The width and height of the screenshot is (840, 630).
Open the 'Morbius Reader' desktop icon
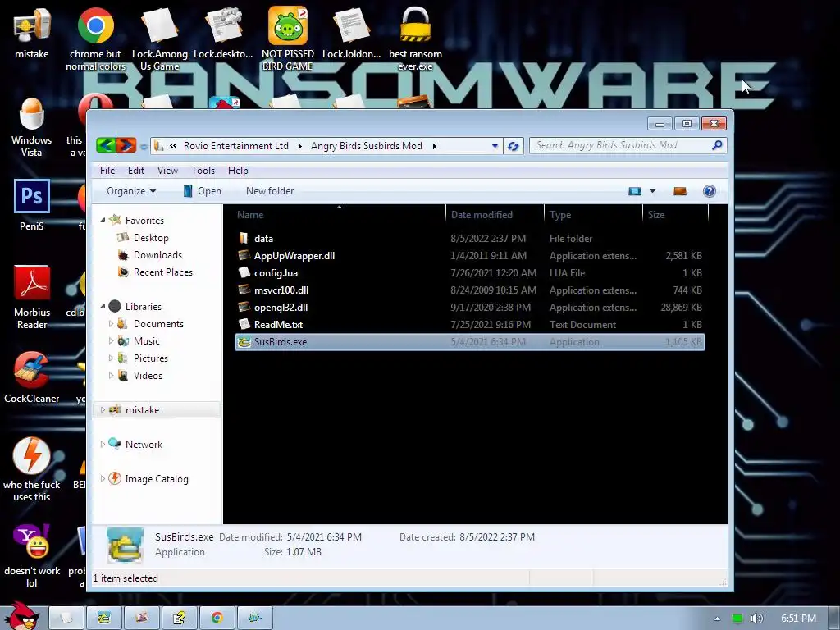point(32,297)
